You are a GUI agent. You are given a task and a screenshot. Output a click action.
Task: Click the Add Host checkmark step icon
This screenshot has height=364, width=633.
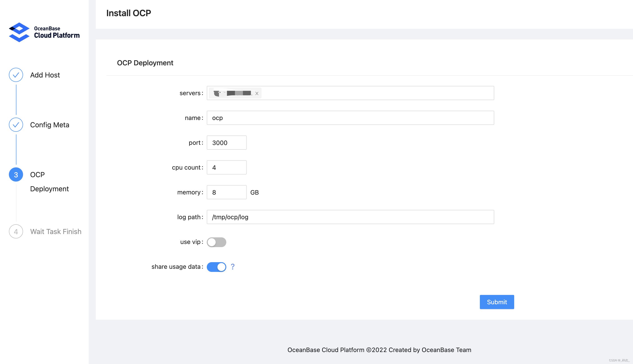(x=16, y=75)
